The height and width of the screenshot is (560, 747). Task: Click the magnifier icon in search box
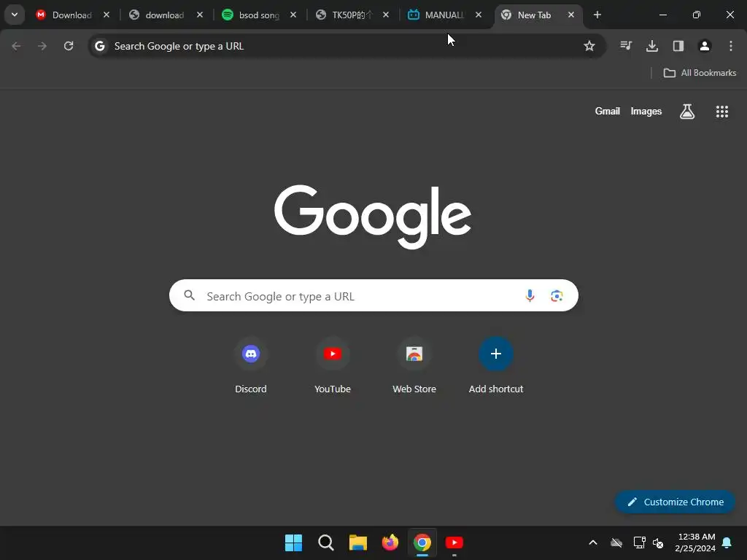(x=190, y=295)
